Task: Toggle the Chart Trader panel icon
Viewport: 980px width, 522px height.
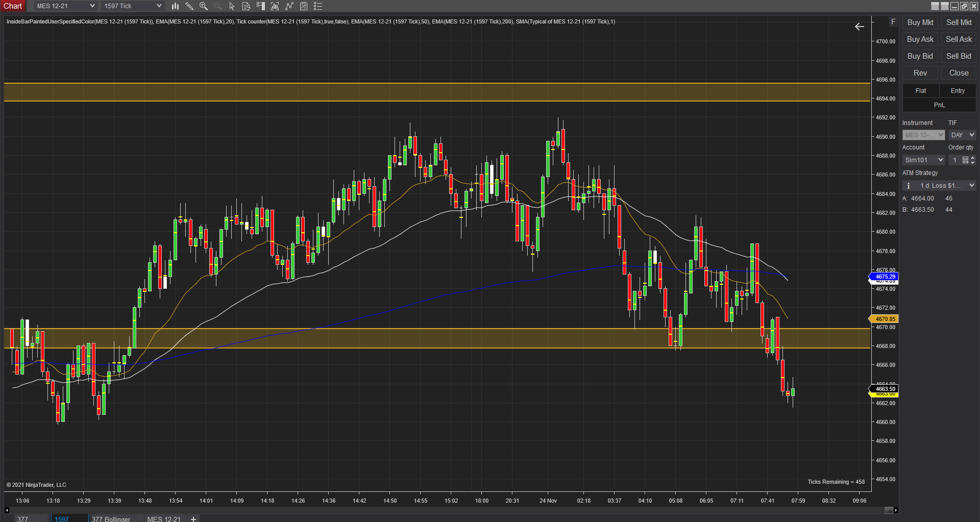Action: [x=260, y=6]
